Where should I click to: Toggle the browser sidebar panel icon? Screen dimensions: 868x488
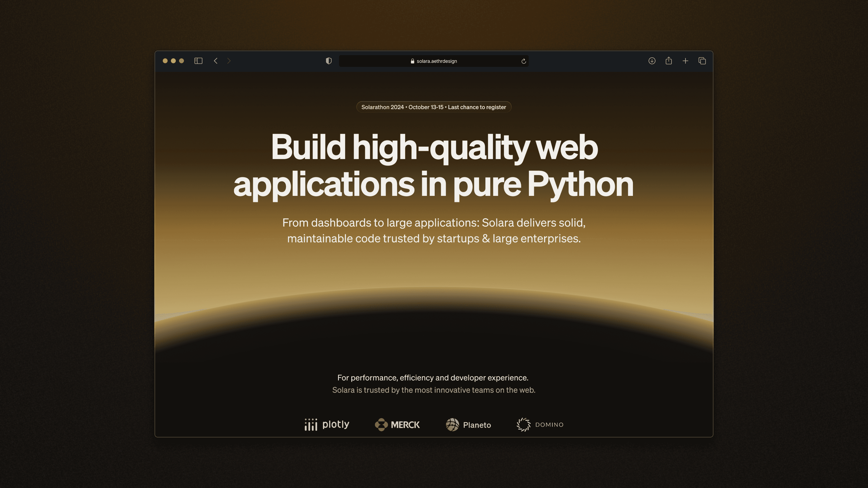pos(198,61)
